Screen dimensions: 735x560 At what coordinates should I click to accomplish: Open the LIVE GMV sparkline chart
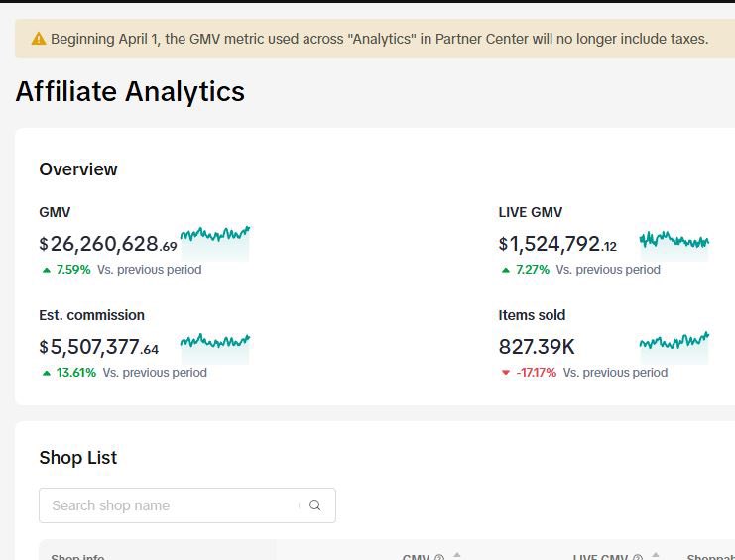[x=674, y=246]
